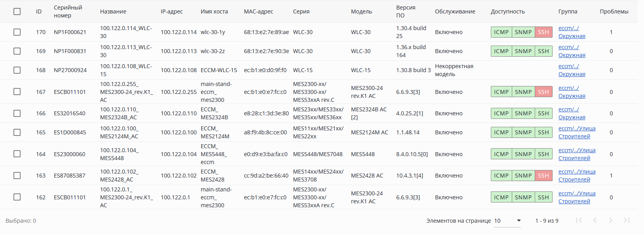
Task: Click the red SSH badge for device 170
Action: (543, 32)
